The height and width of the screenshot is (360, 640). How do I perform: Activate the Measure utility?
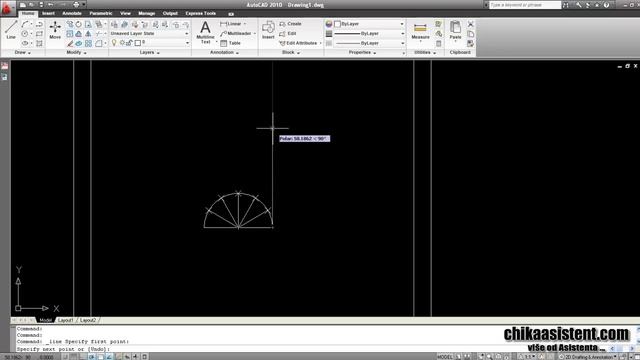420,31
